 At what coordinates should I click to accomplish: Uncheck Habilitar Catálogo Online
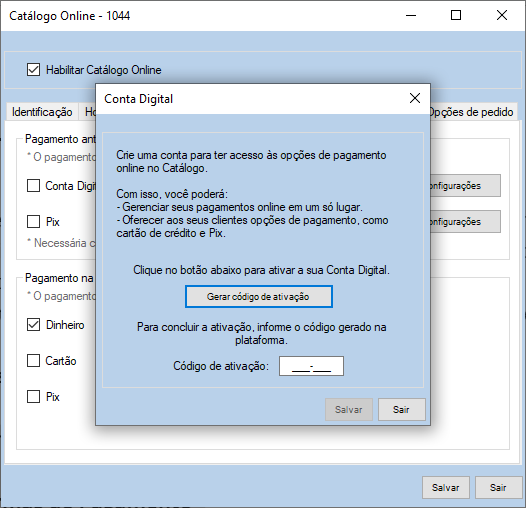33,70
